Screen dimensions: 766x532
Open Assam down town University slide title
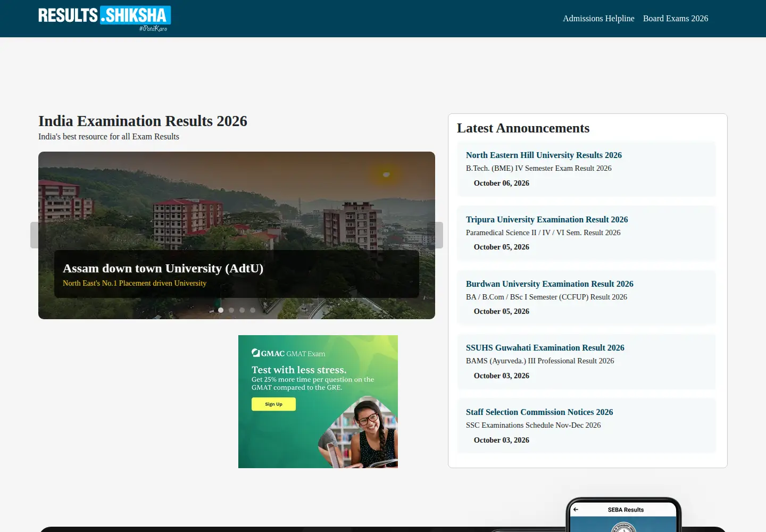tap(163, 268)
